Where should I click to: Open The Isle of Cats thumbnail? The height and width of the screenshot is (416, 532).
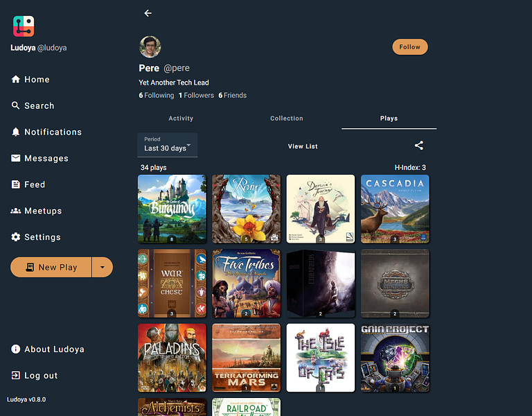[321, 358]
